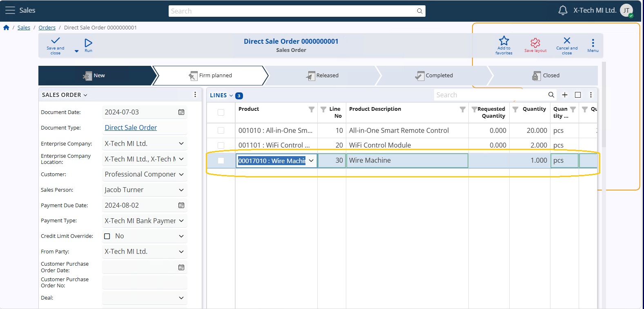
Task: Filter the Product Description column
Action: tap(463, 109)
